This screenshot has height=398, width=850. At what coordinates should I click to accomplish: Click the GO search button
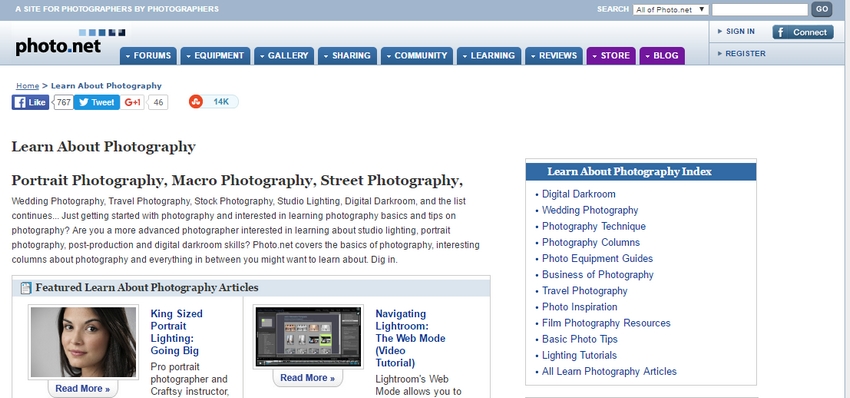(x=822, y=9)
